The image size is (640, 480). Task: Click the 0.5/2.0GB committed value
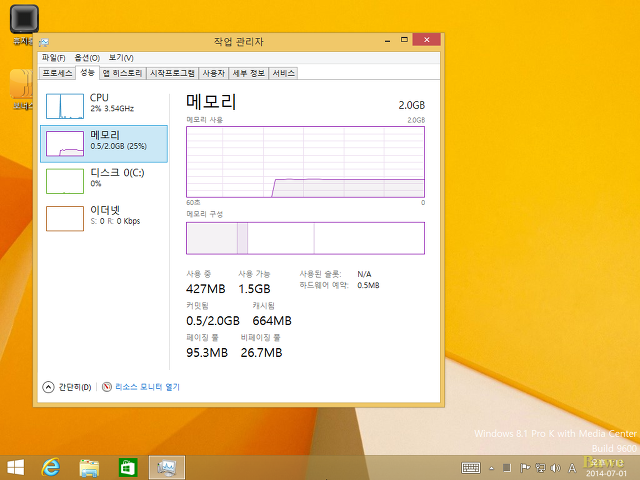tap(213, 321)
